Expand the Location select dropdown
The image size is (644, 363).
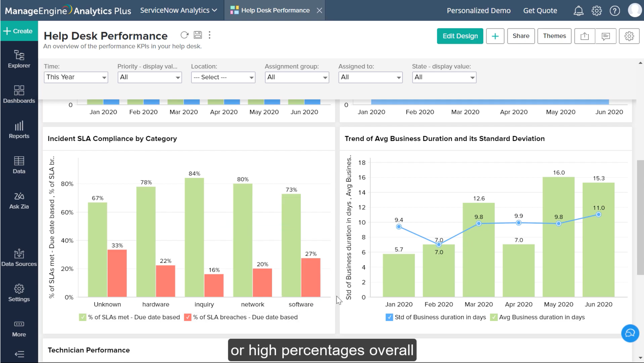[223, 77]
